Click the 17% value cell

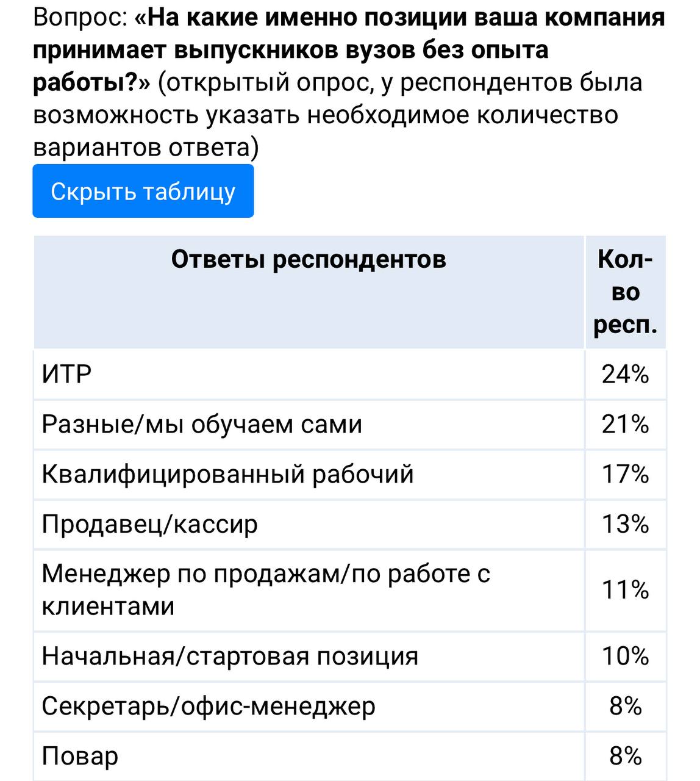click(626, 474)
